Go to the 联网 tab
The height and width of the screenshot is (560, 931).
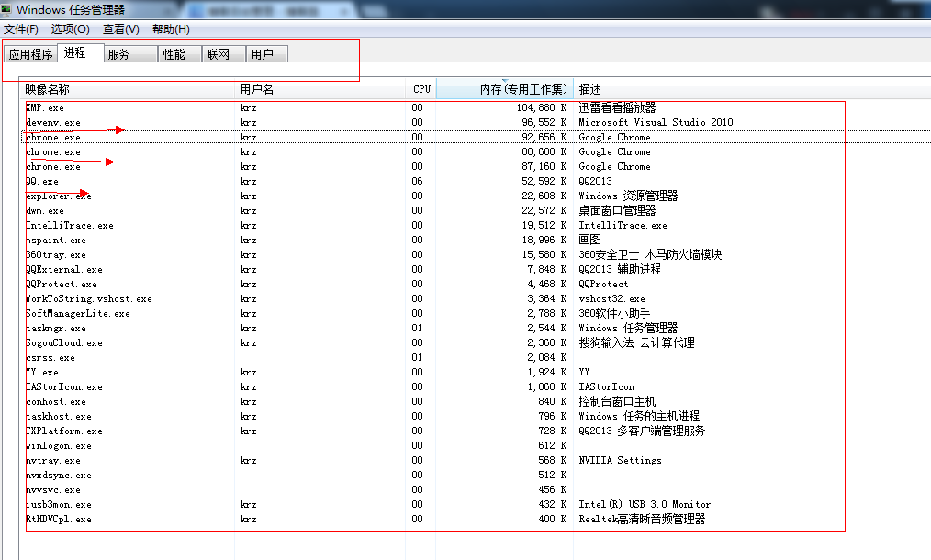tap(224, 54)
